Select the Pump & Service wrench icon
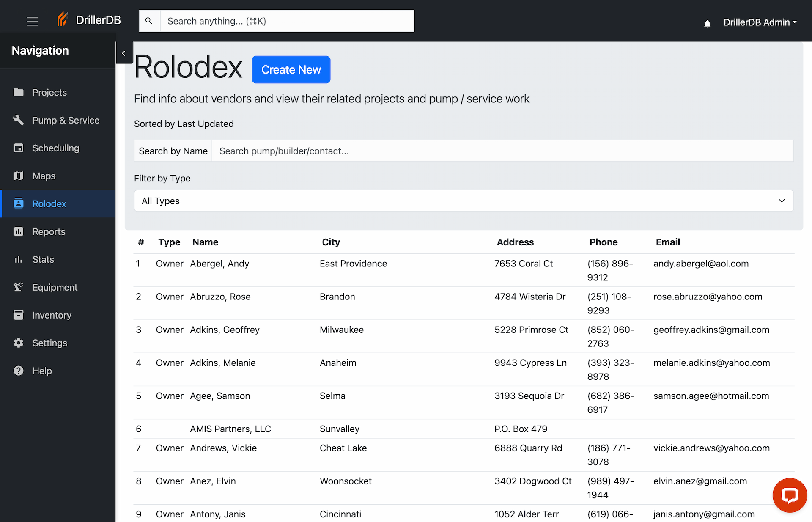 pos(19,120)
